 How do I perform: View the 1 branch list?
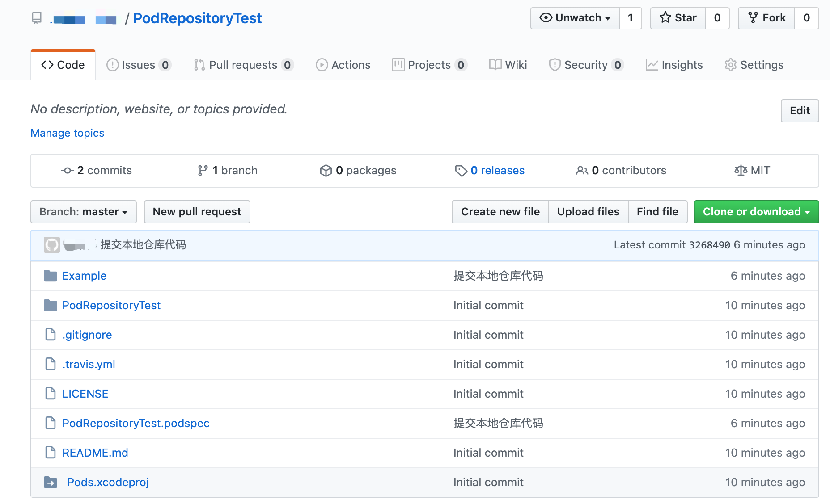point(228,171)
